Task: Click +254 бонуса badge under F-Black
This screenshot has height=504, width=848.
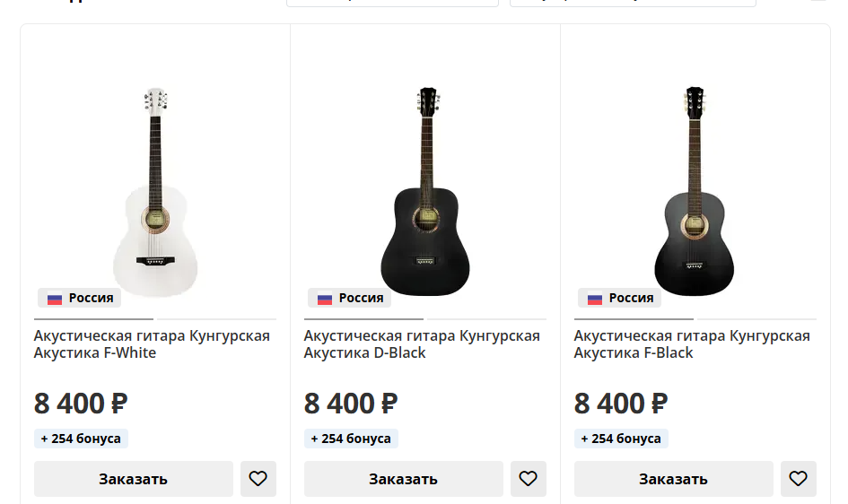Action: point(621,439)
